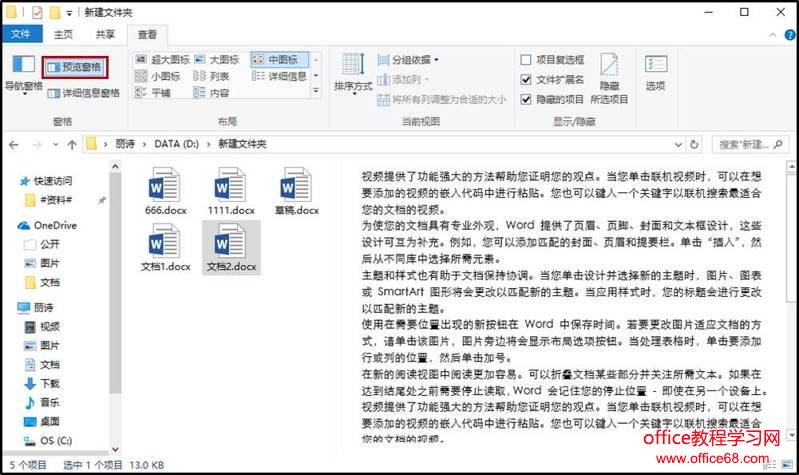Select the file 草稿.docx
This screenshot has height=475, width=799.
pyautogui.click(x=297, y=191)
